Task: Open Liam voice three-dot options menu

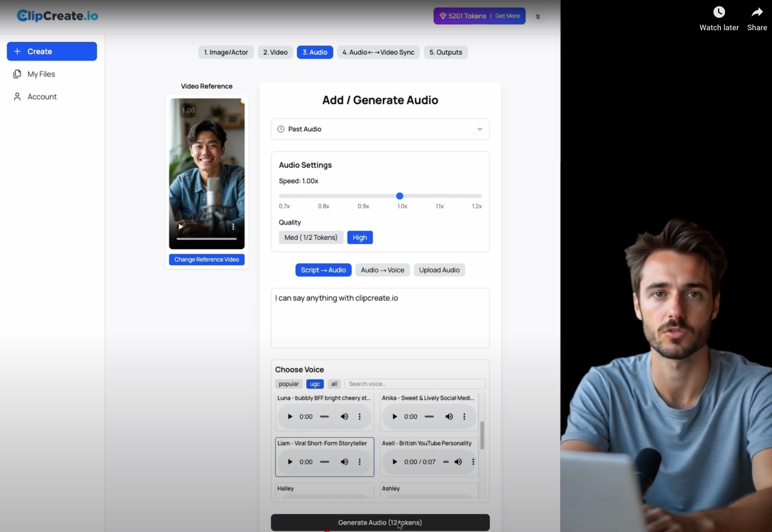Action: coord(359,462)
